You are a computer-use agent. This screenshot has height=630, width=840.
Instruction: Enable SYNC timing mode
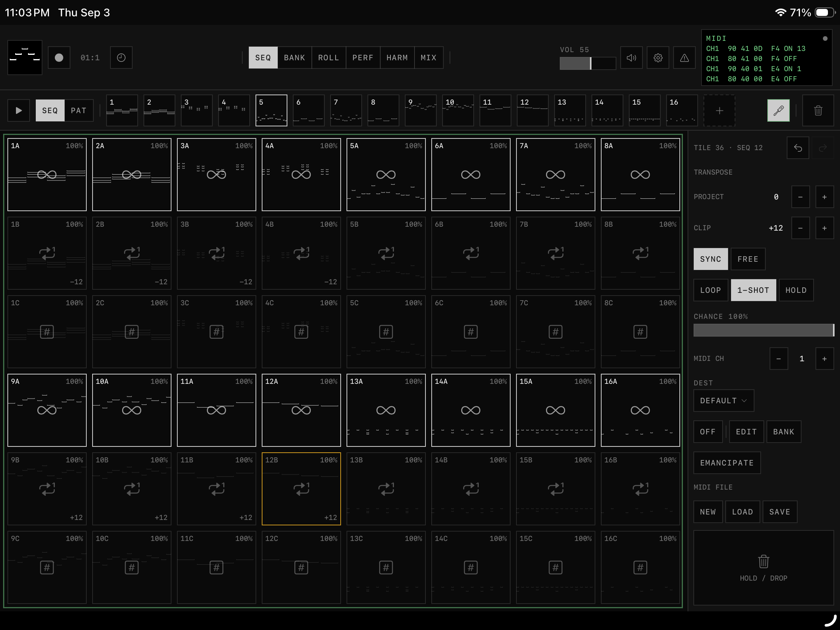point(711,259)
